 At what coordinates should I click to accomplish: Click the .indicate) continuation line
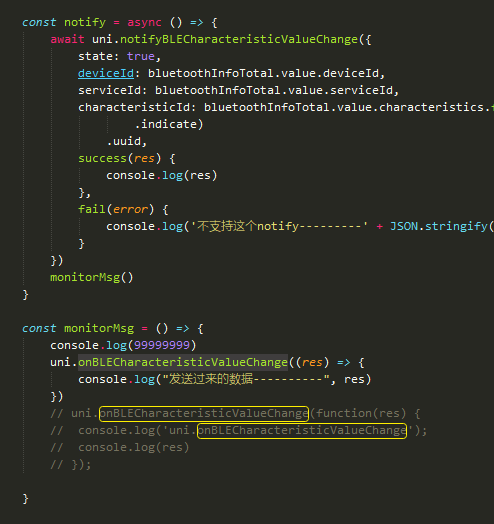[x=169, y=125]
